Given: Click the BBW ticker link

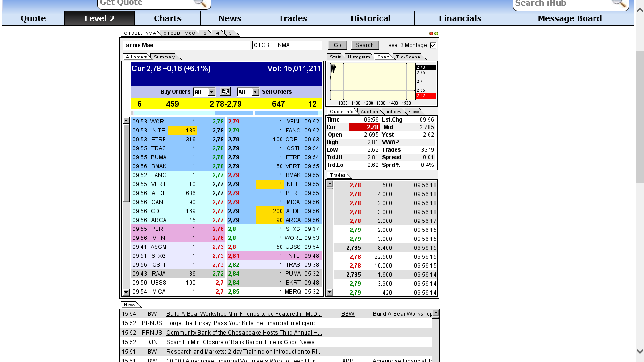Looking at the screenshot, I should tap(348, 314).
